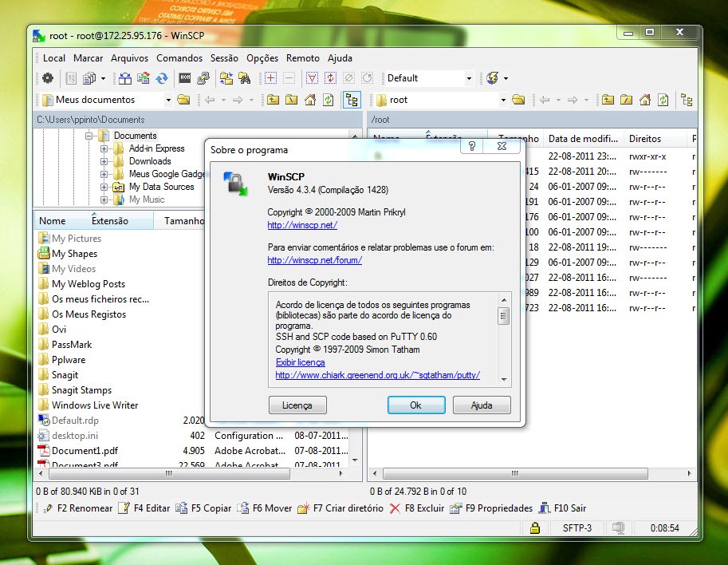Toggle the remote directory tree view button
The width and height of the screenshot is (728, 565).
(687, 100)
